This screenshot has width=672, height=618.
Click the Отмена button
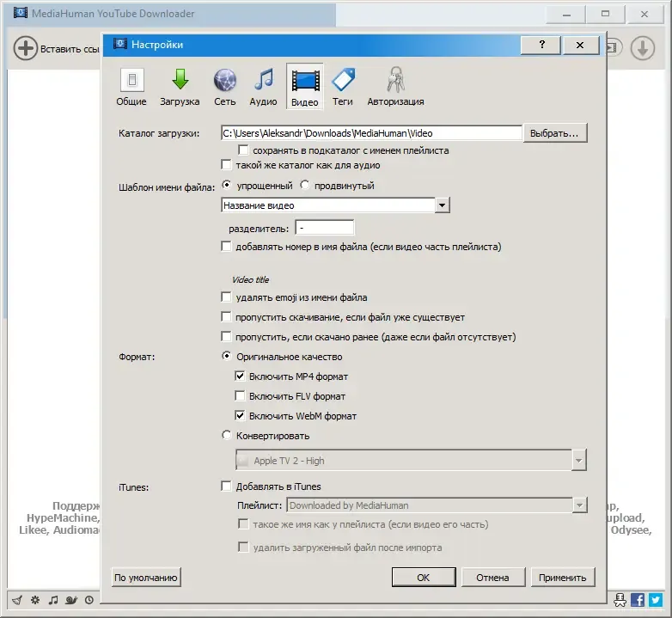click(493, 578)
